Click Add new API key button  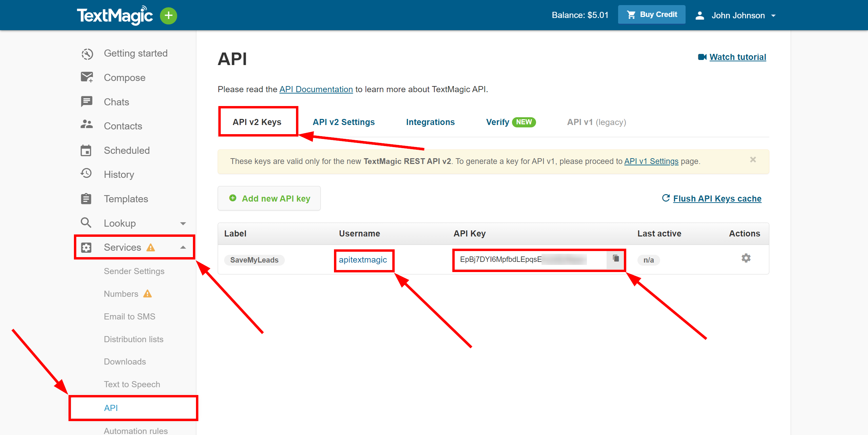pos(269,198)
